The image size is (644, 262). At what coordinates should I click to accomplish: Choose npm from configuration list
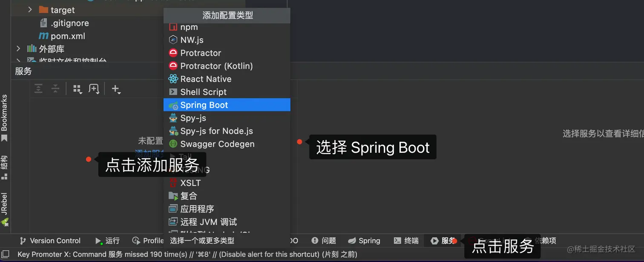(227, 27)
